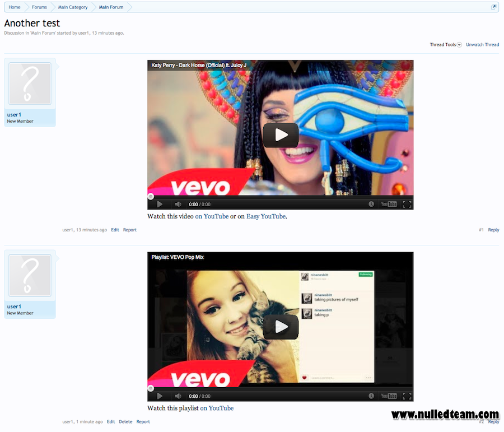Edit the second post
504x432 pixels.
tap(111, 422)
